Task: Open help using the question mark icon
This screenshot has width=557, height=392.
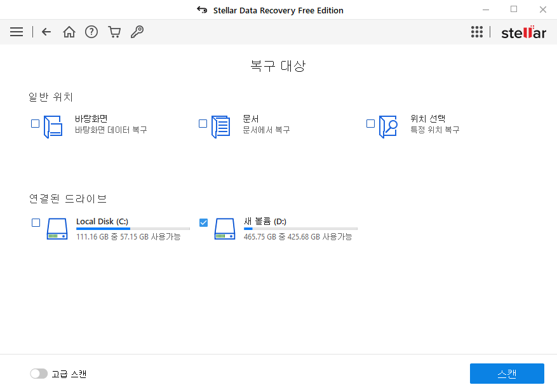Action: [x=91, y=32]
